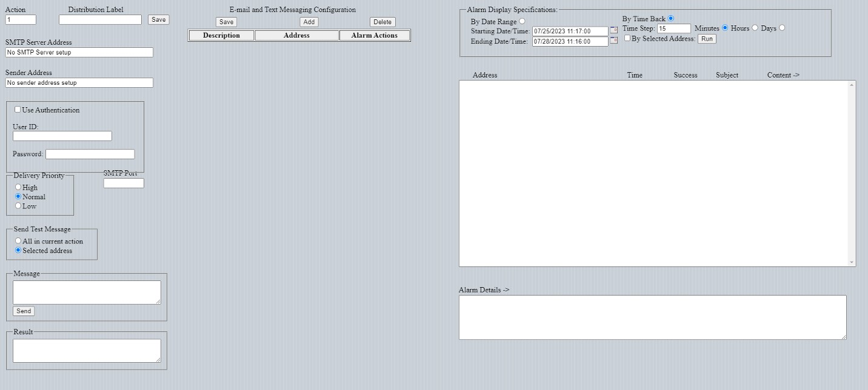Select Days as the time step unit
Screen dimensions: 868x390
(x=782, y=28)
